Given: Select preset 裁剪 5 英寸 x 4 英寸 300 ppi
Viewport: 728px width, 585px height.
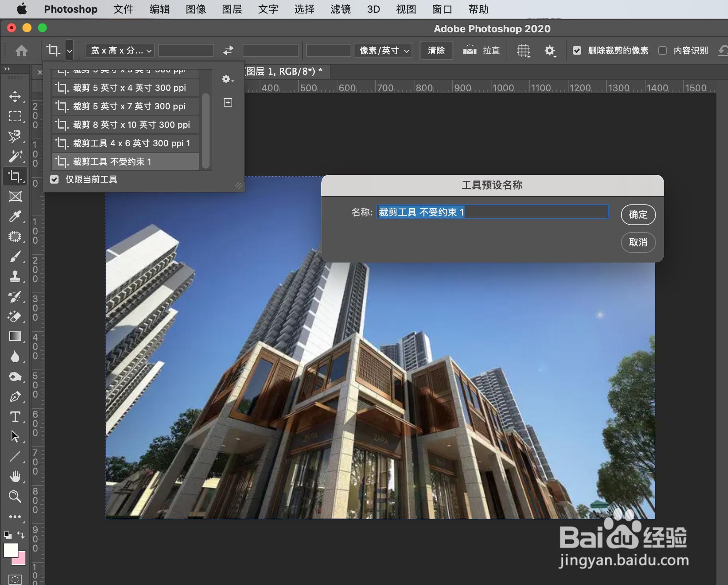Looking at the screenshot, I should [x=126, y=88].
